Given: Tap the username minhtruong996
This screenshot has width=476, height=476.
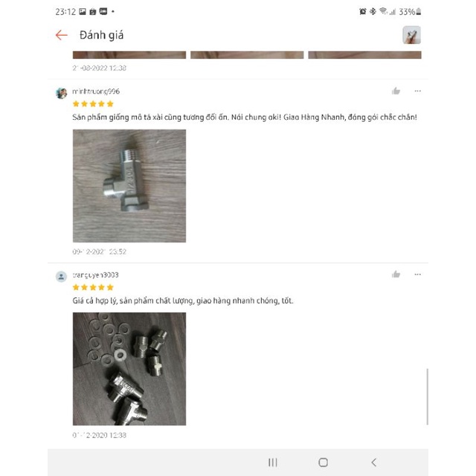Looking at the screenshot, I should (96, 91).
